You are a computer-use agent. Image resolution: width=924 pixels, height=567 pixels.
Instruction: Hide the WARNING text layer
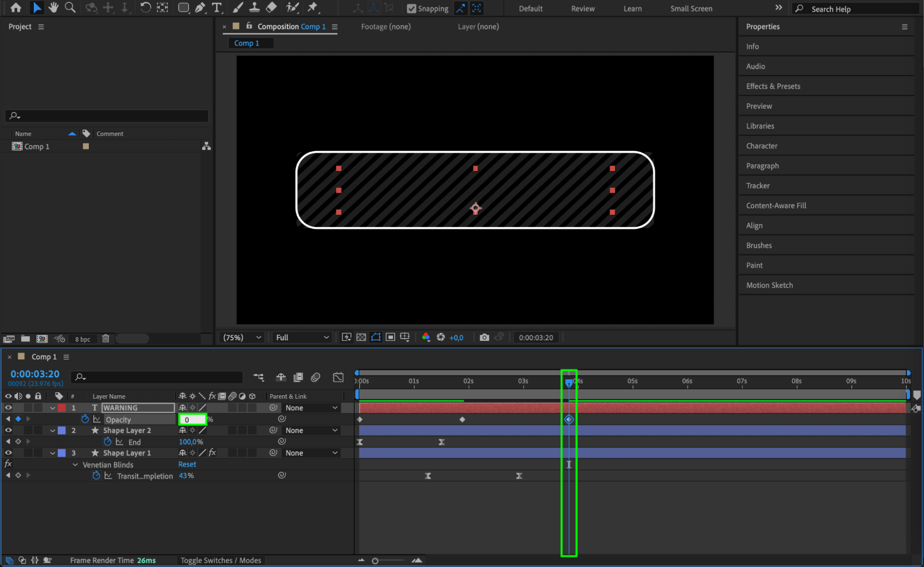pyautogui.click(x=8, y=407)
